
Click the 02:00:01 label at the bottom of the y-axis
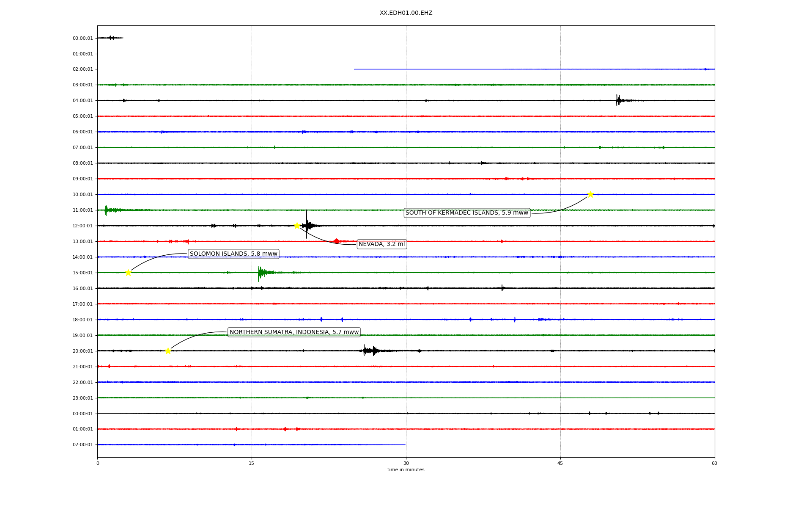pyautogui.click(x=82, y=445)
